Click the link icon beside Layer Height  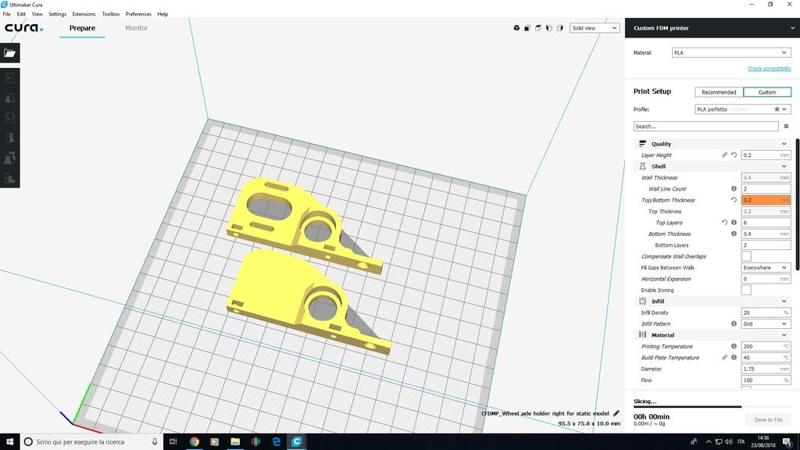point(724,155)
